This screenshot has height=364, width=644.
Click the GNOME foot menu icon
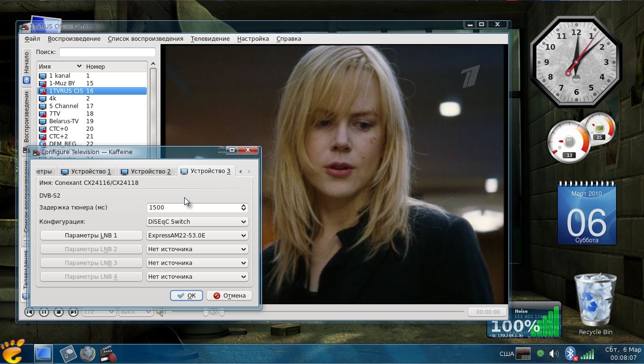[13, 352]
